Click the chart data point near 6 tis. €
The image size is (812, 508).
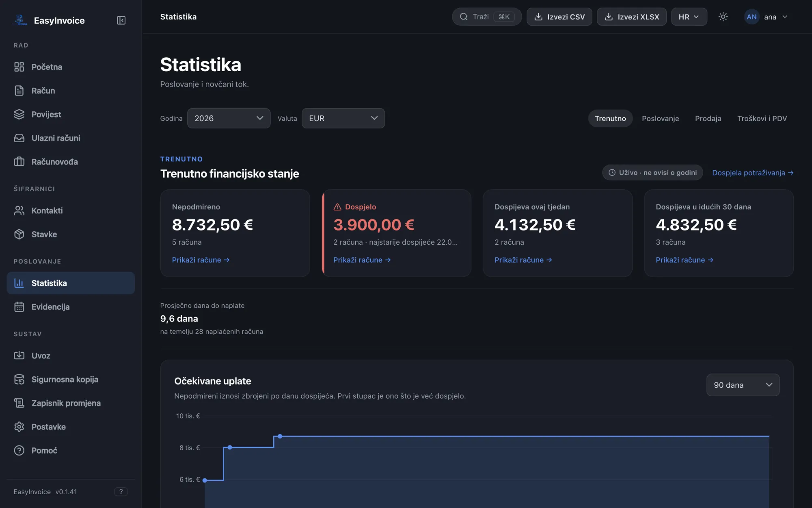(x=205, y=480)
